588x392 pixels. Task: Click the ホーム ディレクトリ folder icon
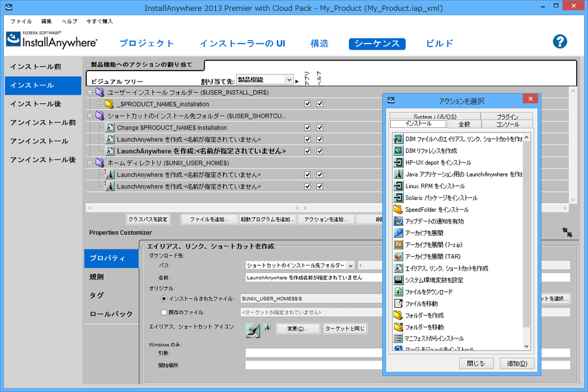point(100,163)
